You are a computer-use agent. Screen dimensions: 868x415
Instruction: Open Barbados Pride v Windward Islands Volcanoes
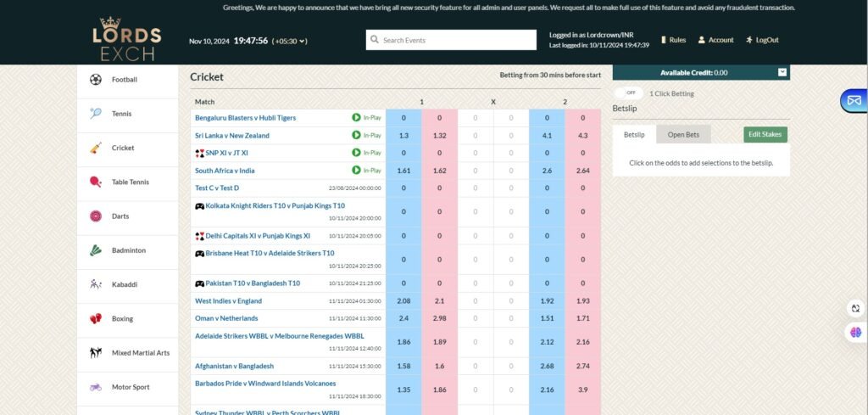click(x=265, y=384)
